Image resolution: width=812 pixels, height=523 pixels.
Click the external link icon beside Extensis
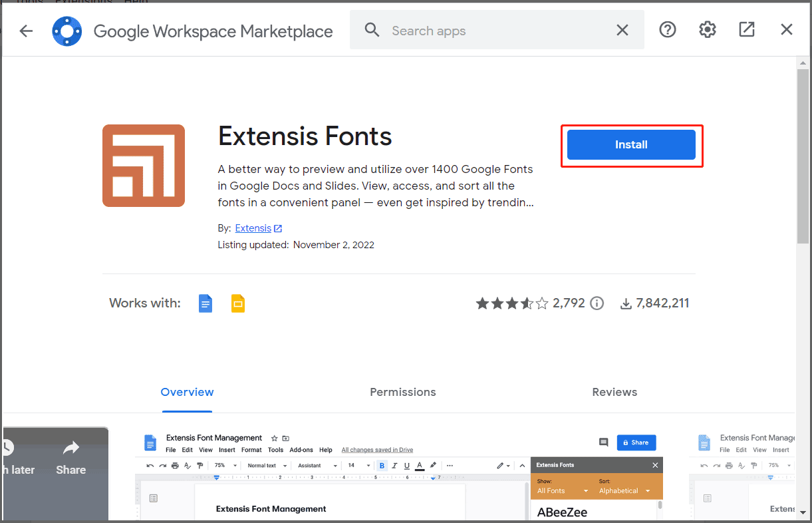[x=278, y=229]
